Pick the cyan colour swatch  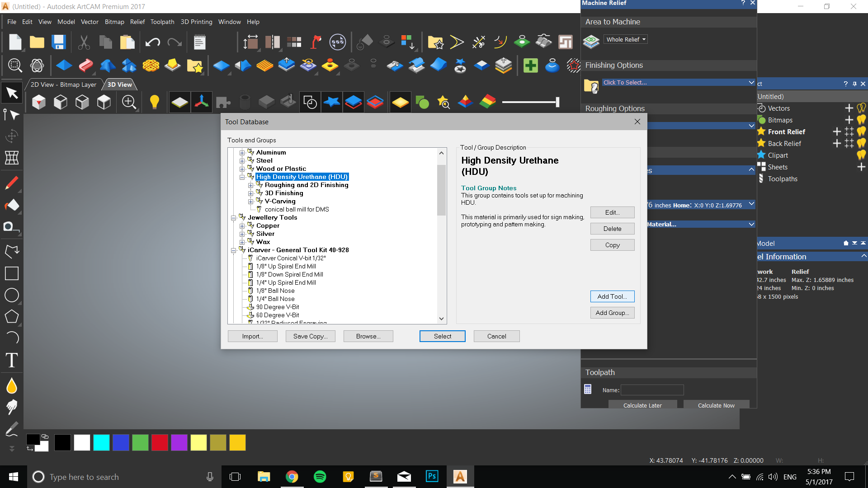(x=101, y=442)
